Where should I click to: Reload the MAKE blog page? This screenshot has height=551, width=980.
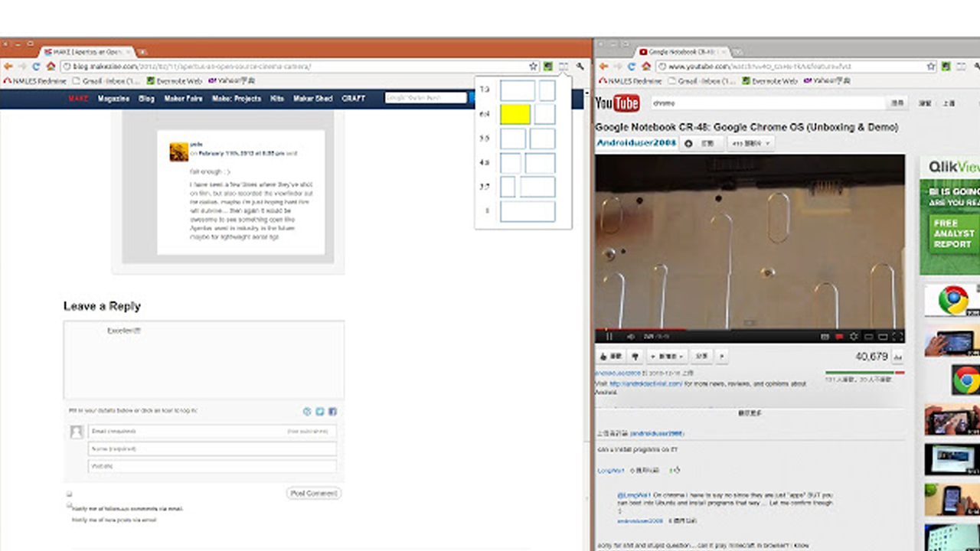(35, 67)
